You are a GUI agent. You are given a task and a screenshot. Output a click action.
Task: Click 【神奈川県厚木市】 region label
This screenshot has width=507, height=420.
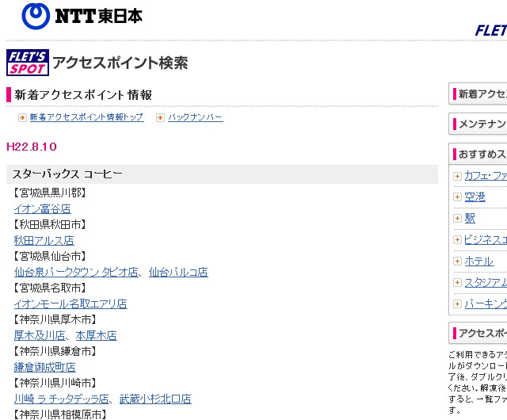(55, 319)
